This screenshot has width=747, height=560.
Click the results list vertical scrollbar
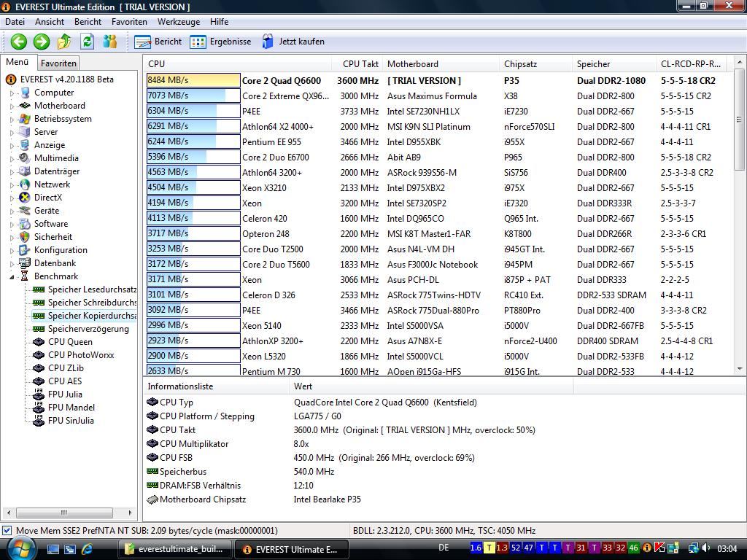(x=739, y=120)
